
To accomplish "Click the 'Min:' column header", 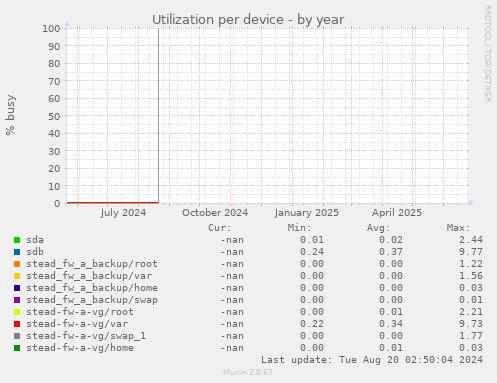I will coord(299,228).
